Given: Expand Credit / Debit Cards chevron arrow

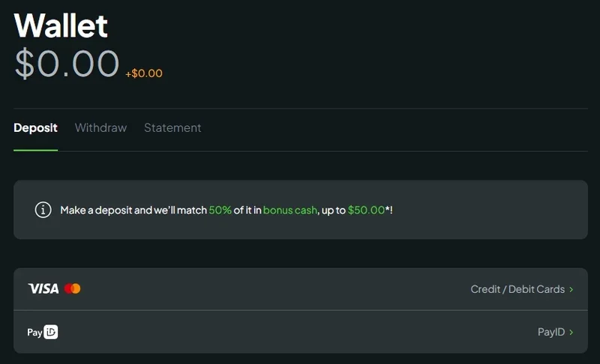Looking at the screenshot, I should 571,290.
